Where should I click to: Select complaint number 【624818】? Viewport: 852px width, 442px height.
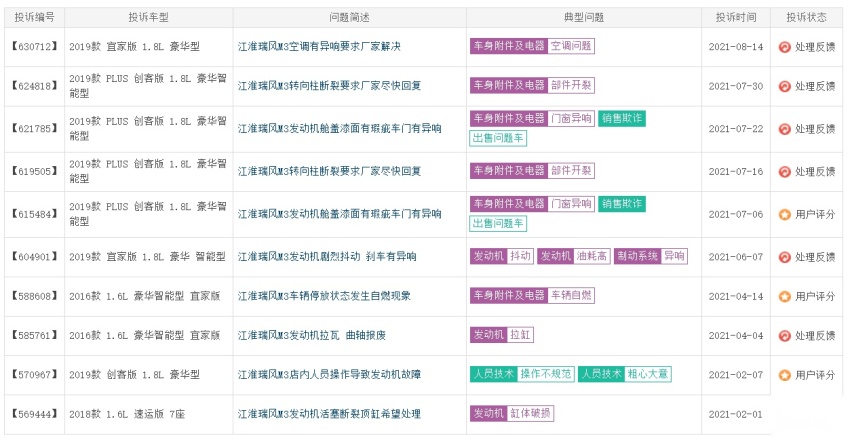click(x=35, y=86)
